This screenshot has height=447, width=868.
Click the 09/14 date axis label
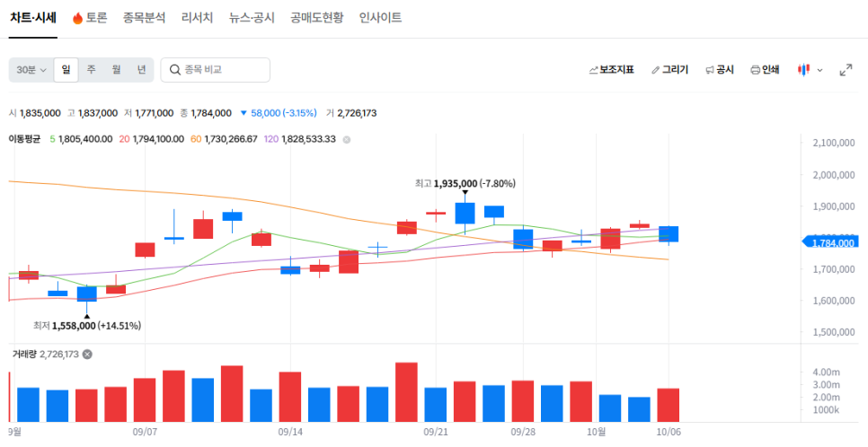pos(290,431)
